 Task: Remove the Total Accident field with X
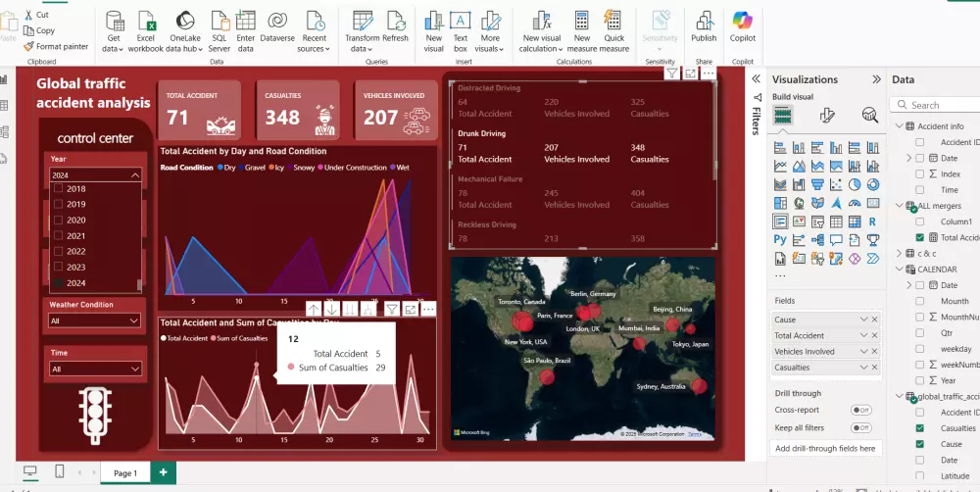[875, 336]
